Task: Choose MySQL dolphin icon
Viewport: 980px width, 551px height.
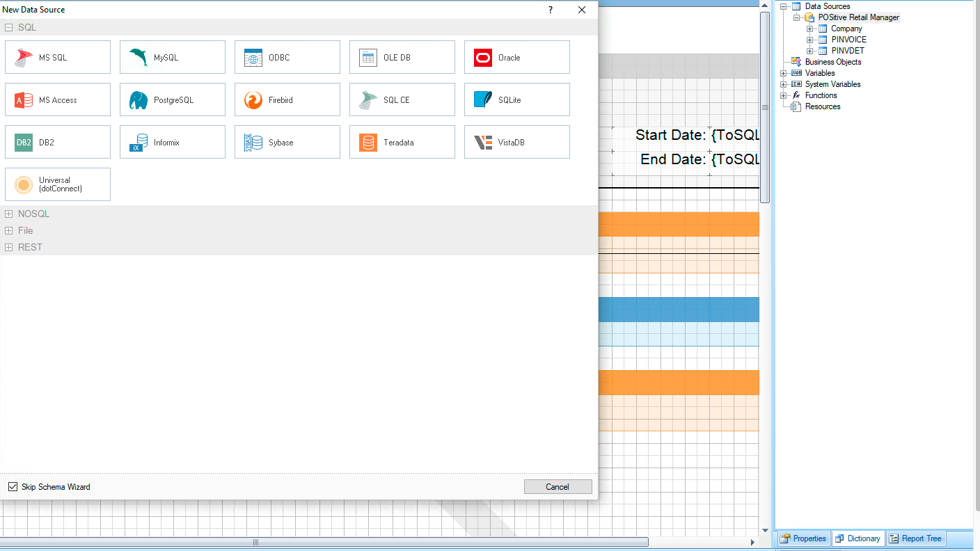Action: pos(139,57)
